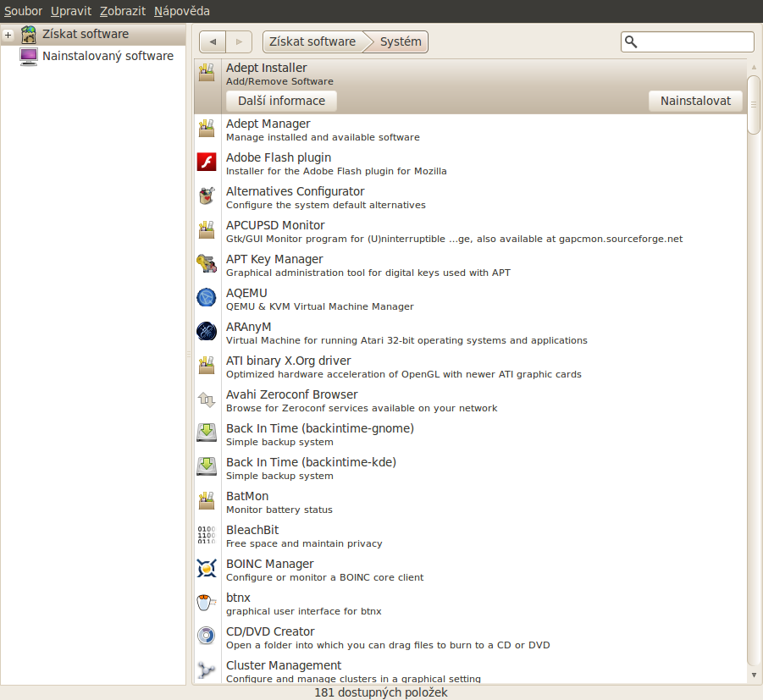Click 'Free space and maintain privacy' description
The image size is (763, 700).
coord(304,543)
